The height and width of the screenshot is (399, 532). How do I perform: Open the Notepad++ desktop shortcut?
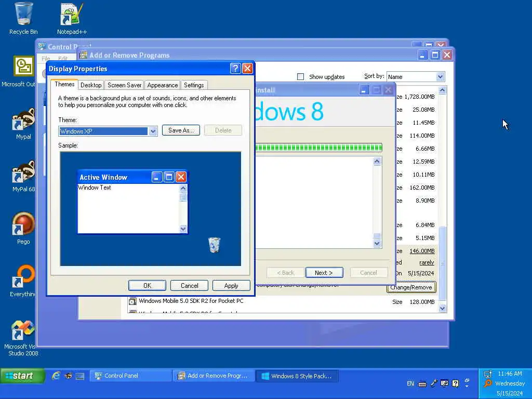coord(72,19)
